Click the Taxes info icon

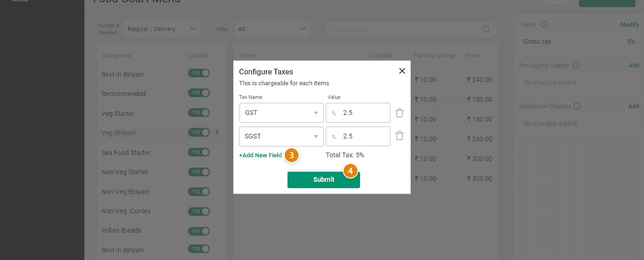click(x=544, y=24)
